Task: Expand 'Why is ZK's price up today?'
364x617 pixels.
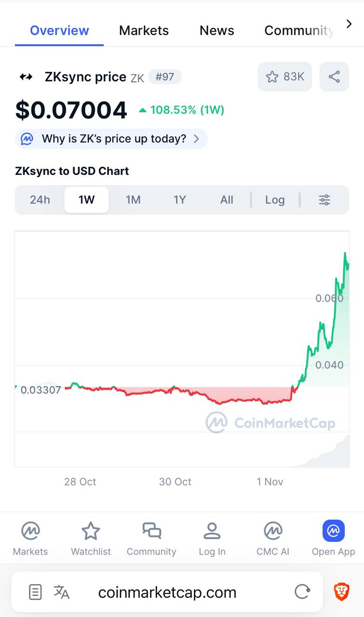Action: (x=111, y=139)
